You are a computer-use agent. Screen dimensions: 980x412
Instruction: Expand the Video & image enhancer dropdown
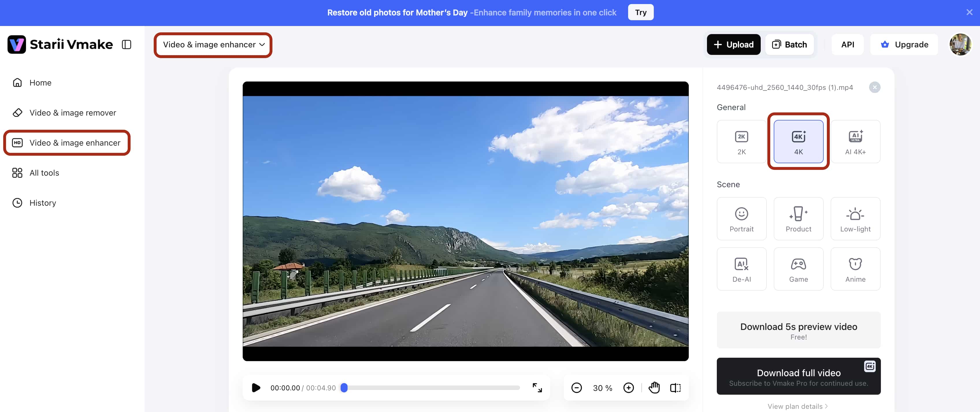[x=213, y=45]
